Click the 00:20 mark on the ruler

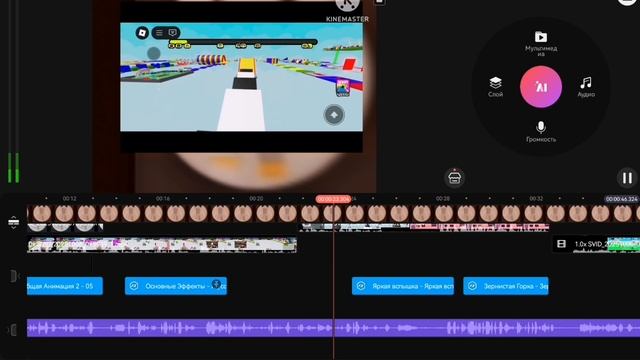tap(256, 199)
